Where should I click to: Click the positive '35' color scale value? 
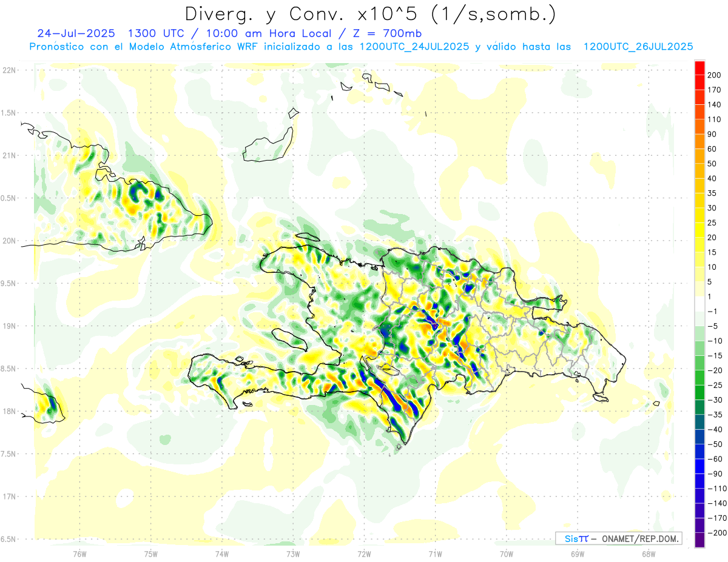tap(712, 193)
